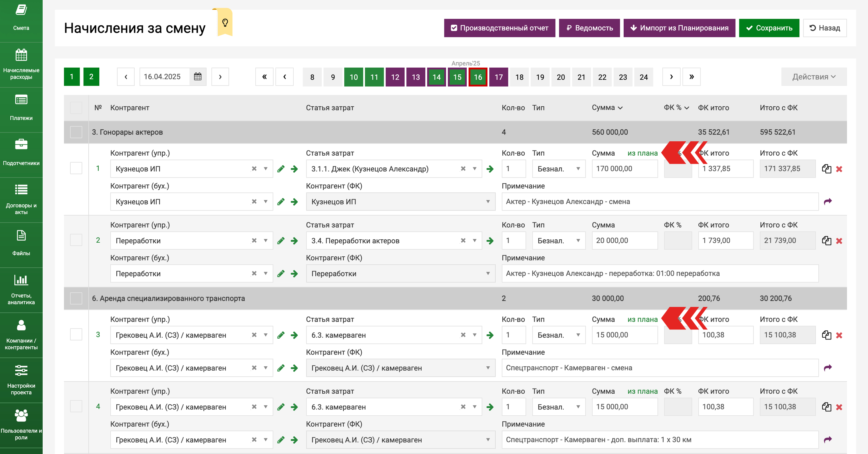Open Пользователи и роли section
This screenshot has height=454, width=868.
pos(21,424)
